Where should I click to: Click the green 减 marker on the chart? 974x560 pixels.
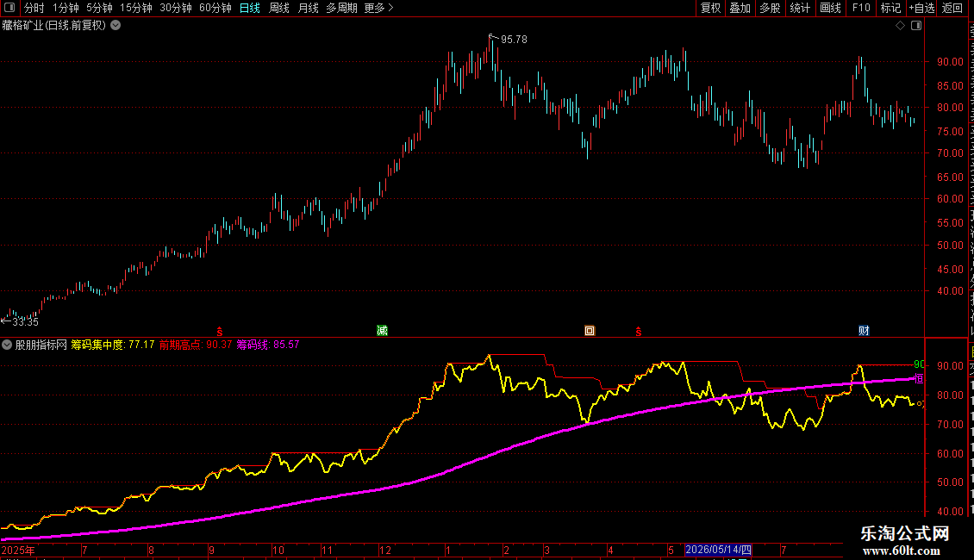point(382,330)
